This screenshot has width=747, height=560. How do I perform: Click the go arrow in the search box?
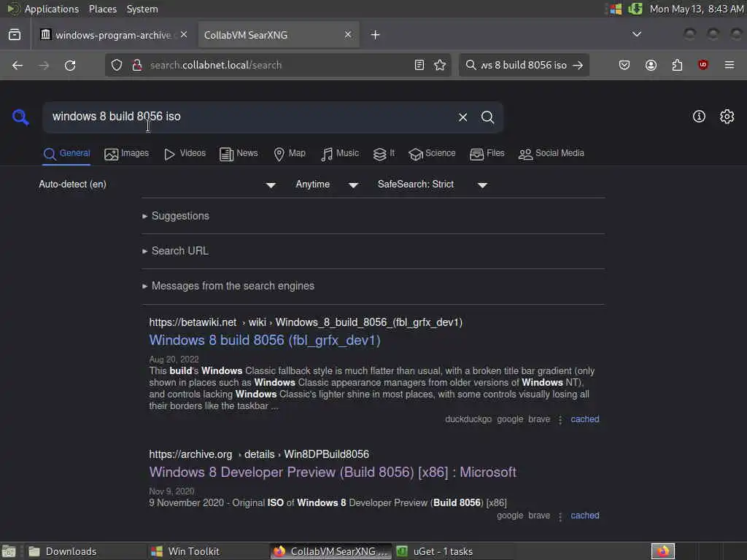578,65
